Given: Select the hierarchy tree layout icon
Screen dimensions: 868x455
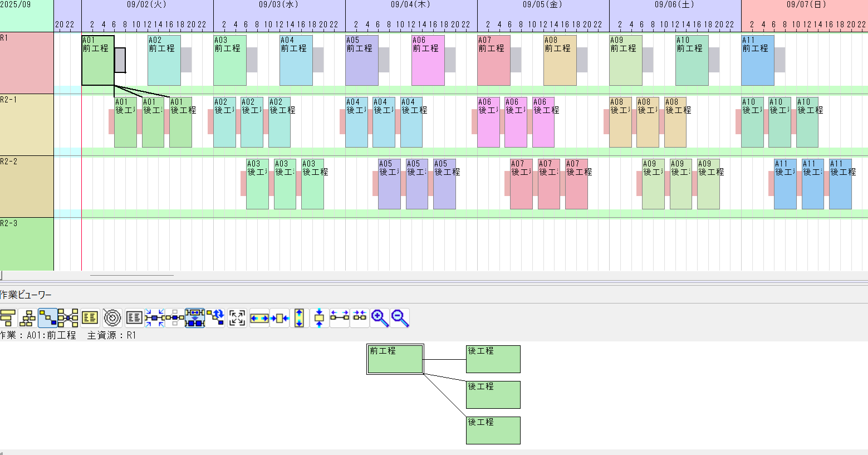Looking at the screenshot, I should tap(27, 318).
